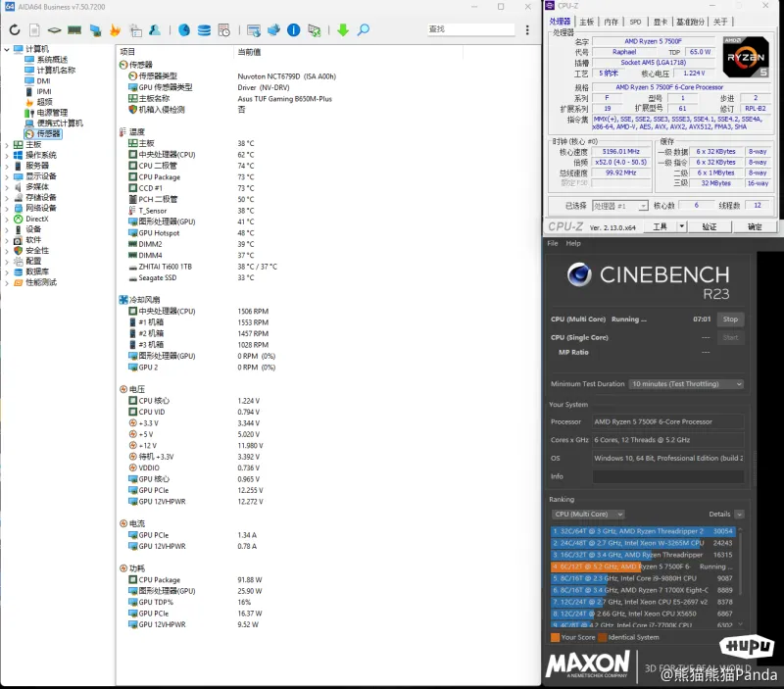
Task: Stop the CPU Multi Core test
Action: coord(730,319)
